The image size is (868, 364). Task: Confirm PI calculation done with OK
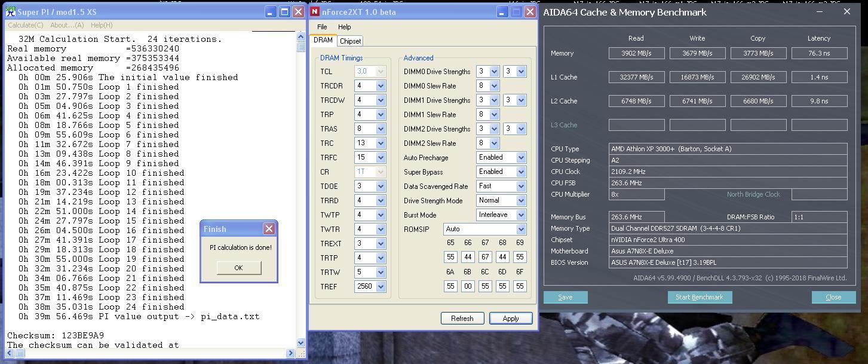pyautogui.click(x=238, y=267)
